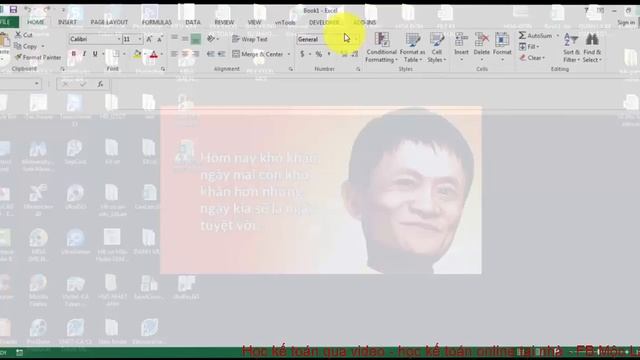This screenshot has width=640, height=360.
Task: Open the Font Color dropdown arrow
Action: [162, 54]
